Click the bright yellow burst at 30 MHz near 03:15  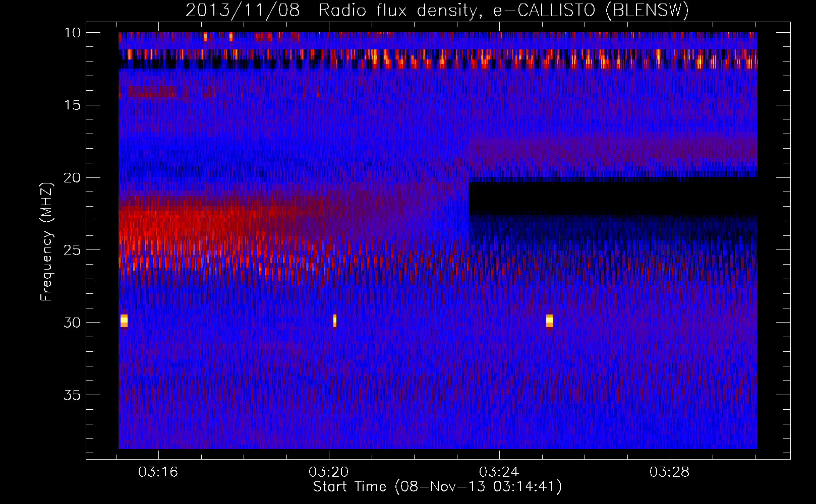click(x=124, y=321)
